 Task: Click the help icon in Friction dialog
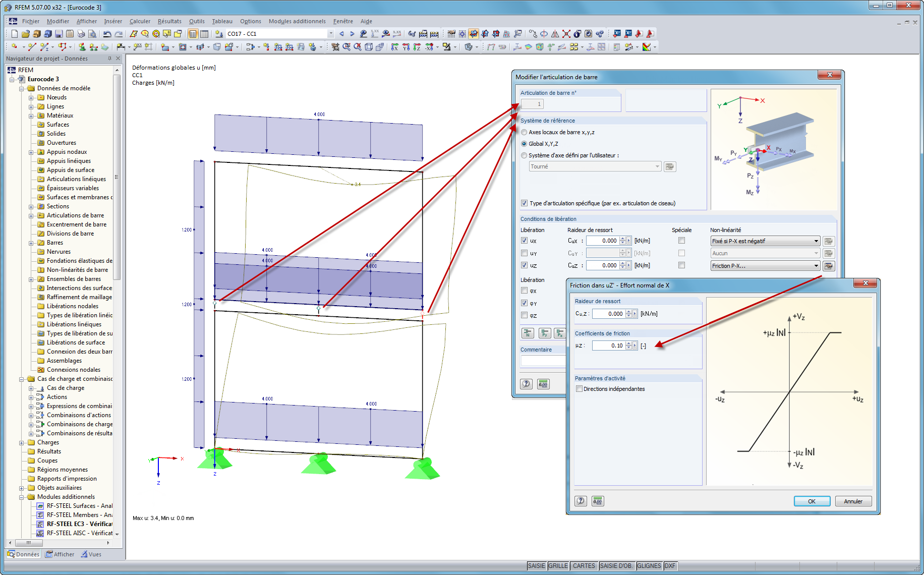[581, 501]
